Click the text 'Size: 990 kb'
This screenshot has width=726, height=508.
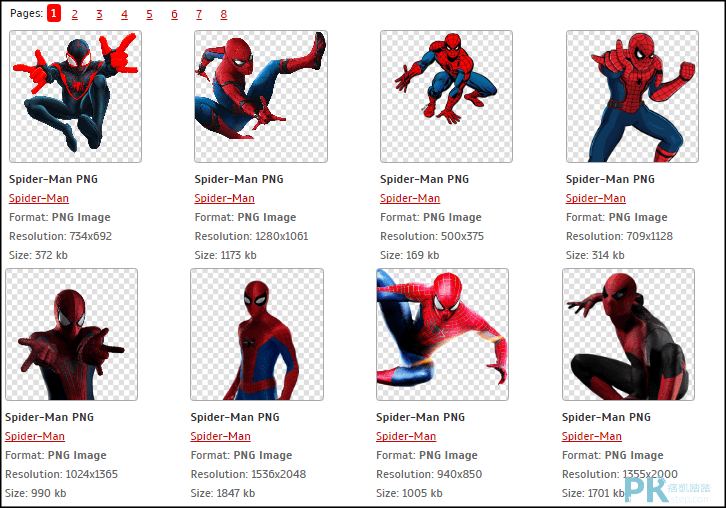tap(36, 493)
